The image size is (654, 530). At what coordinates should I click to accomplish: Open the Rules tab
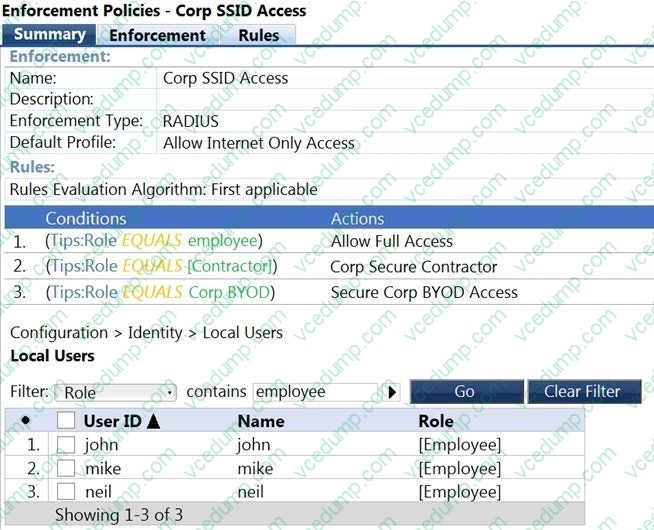point(258,35)
